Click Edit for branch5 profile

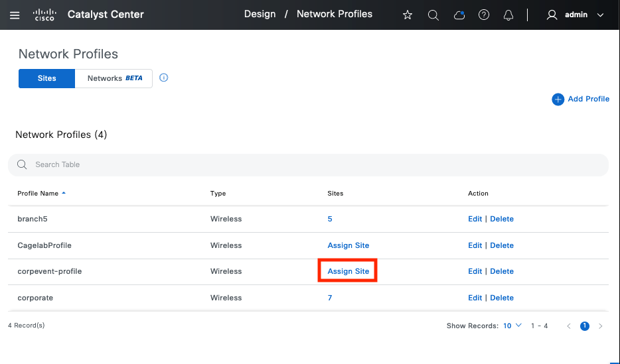point(475,219)
